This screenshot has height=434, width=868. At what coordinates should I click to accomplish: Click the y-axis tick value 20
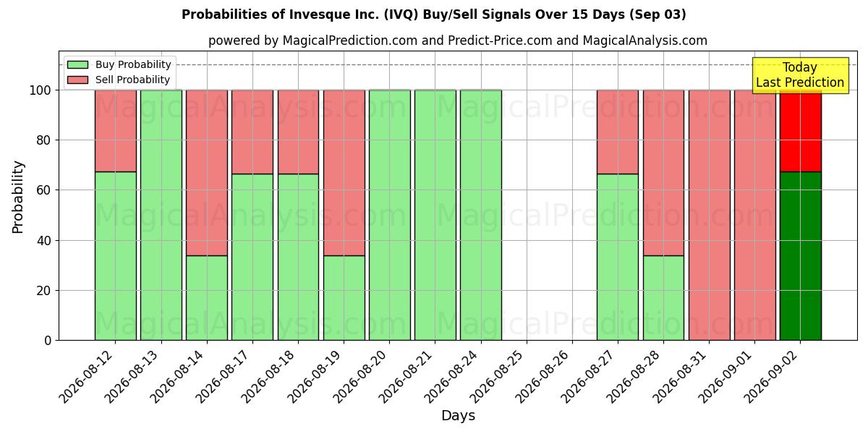pyautogui.click(x=46, y=290)
